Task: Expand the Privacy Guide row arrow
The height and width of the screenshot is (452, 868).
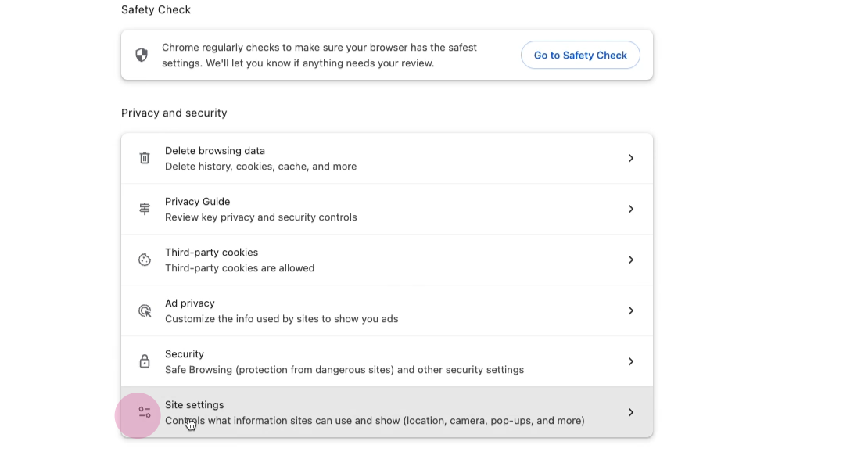Action: tap(630, 209)
